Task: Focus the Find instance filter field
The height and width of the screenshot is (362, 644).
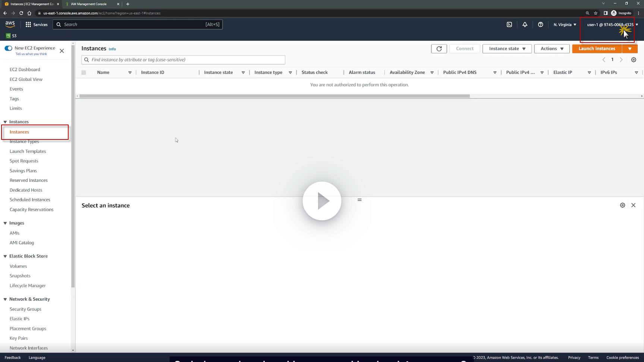Action: 183,60
